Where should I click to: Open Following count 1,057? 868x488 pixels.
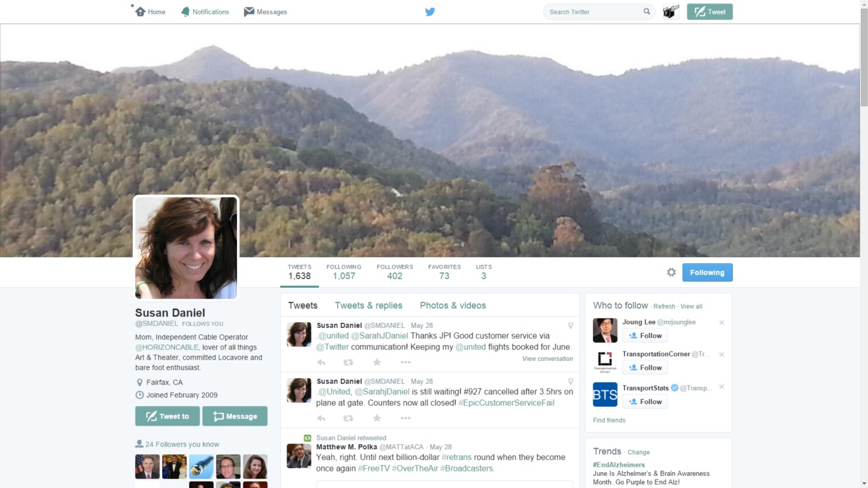click(x=344, y=272)
